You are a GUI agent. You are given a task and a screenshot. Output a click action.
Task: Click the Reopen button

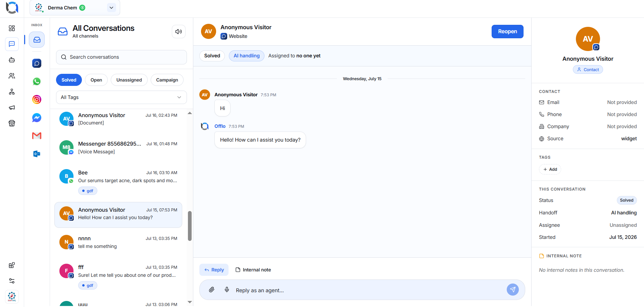507,32
